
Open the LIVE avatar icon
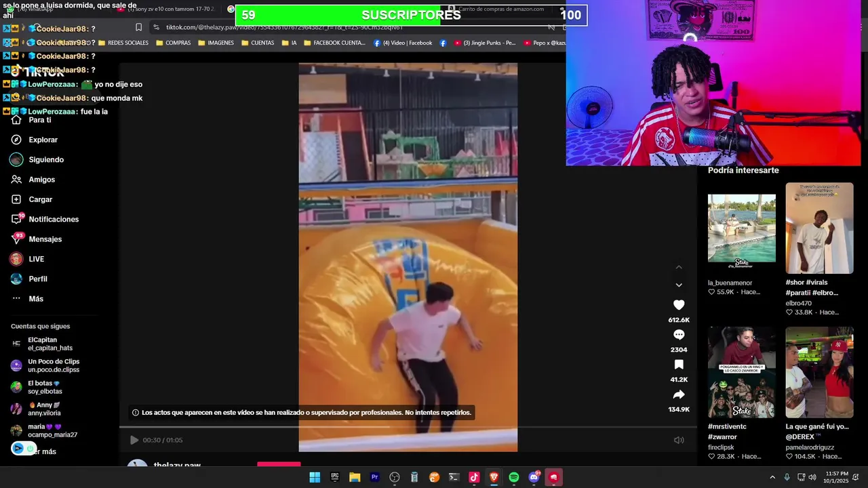tap(16, 259)
